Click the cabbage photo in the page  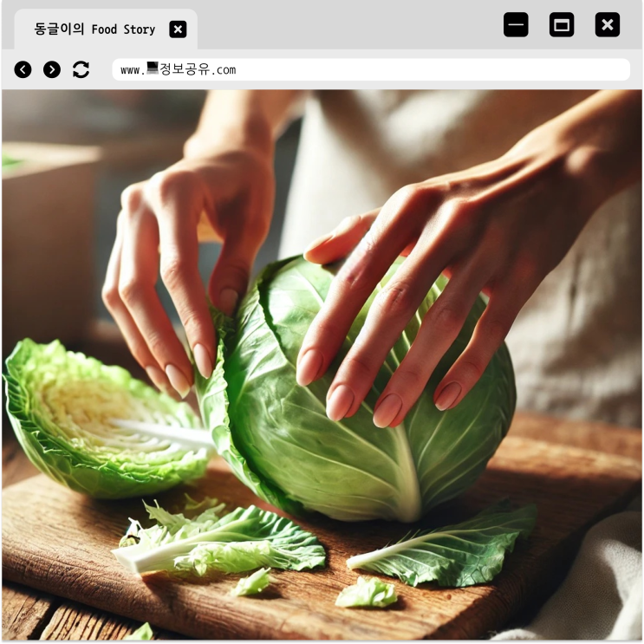[322, 365]
